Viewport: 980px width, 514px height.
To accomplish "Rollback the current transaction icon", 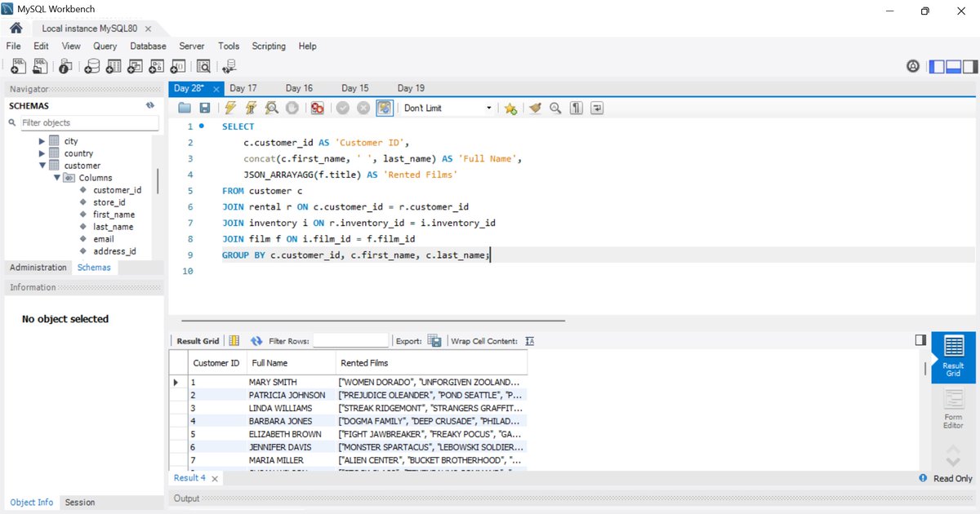I will click(363, 108).
